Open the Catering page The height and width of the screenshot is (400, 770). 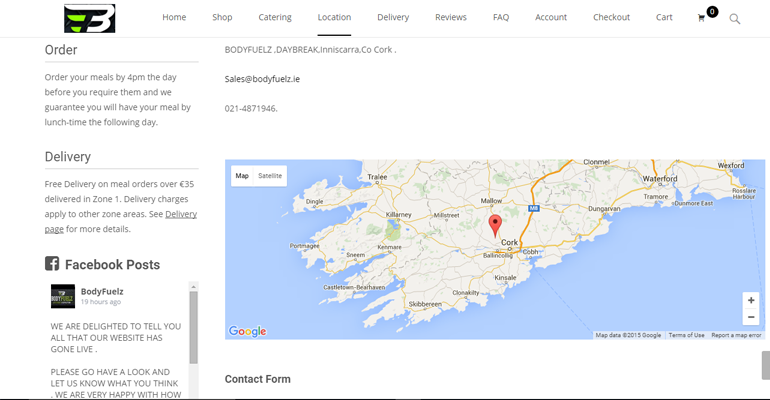click(x=275, y=17)
